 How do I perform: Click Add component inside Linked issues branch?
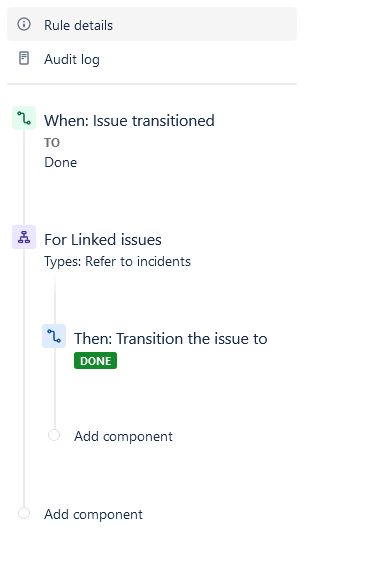(x=123, y=436)
